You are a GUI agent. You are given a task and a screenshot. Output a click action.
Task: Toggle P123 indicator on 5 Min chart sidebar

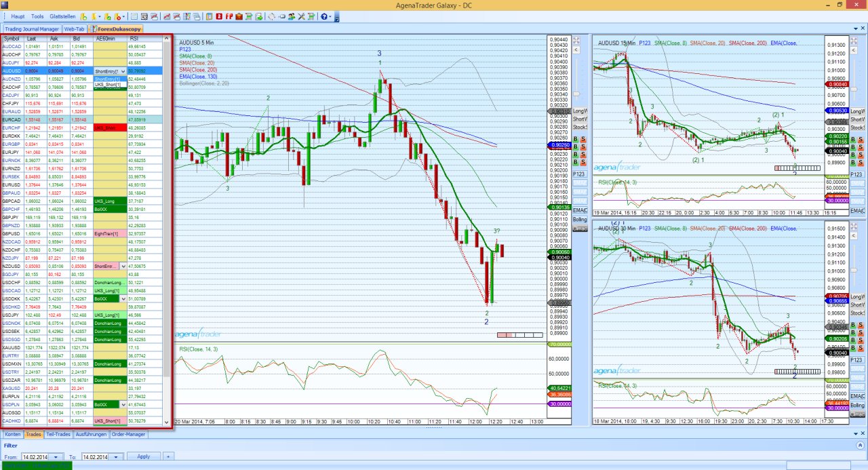tap(579, 174)
